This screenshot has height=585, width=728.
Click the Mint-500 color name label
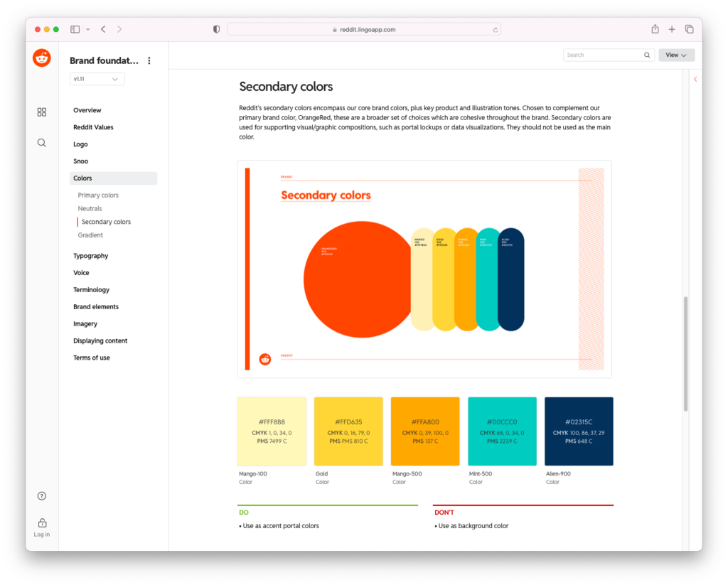[481, 473]
